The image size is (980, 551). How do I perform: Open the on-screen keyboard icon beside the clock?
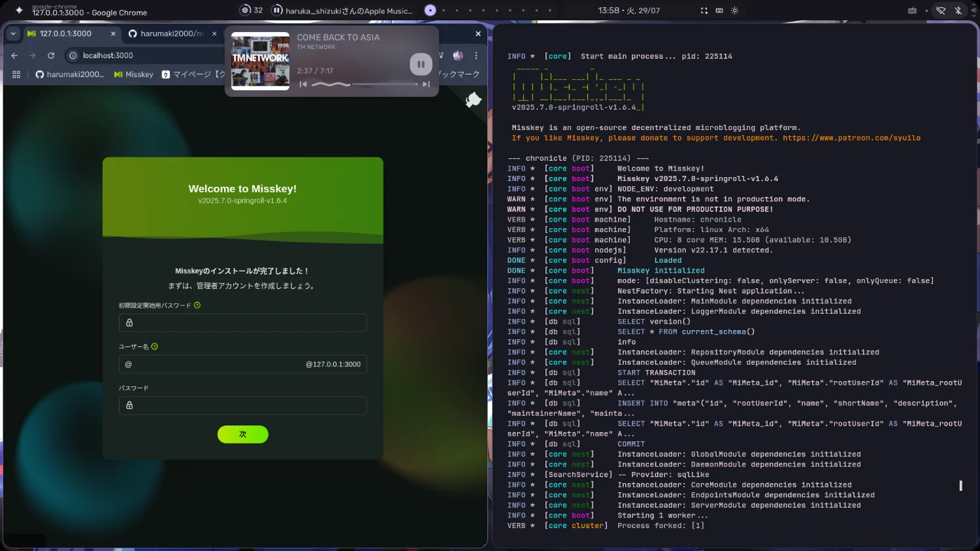(719, 10)
